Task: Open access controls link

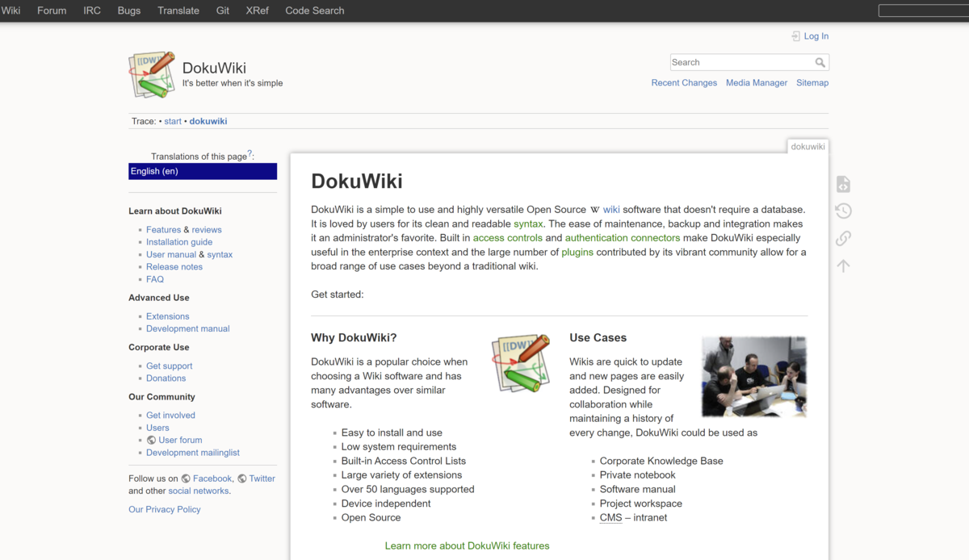Action: pos(508,238)
